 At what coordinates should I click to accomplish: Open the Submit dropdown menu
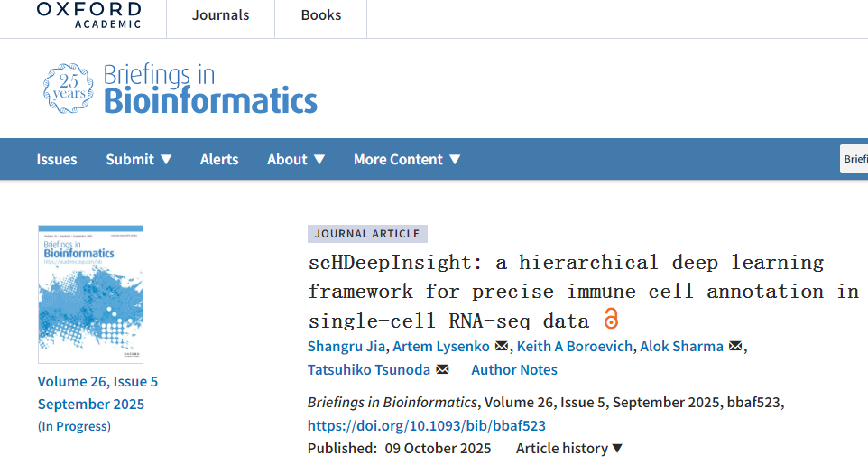click(139, 159)
